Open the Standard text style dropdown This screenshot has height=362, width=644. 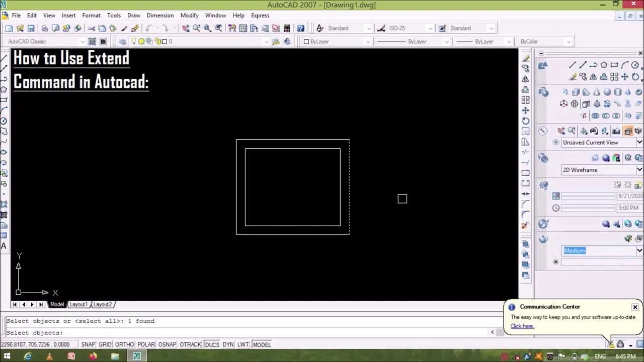(x=368, y=28)
